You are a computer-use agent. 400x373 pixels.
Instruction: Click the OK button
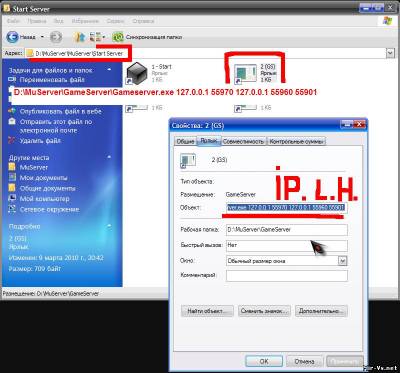coord(264,361)
